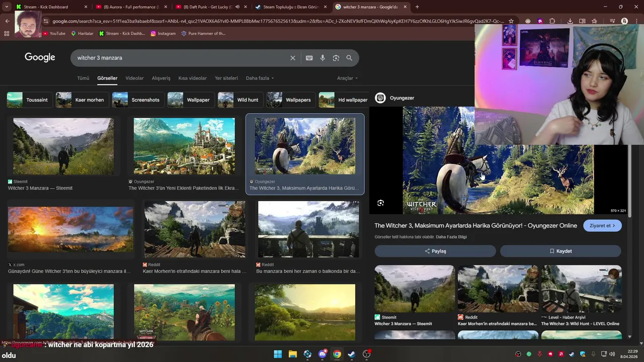Switch to Yer siteleri tab
Screen dimensions: 644x362
pyautogui.click(x=226, y=78)
